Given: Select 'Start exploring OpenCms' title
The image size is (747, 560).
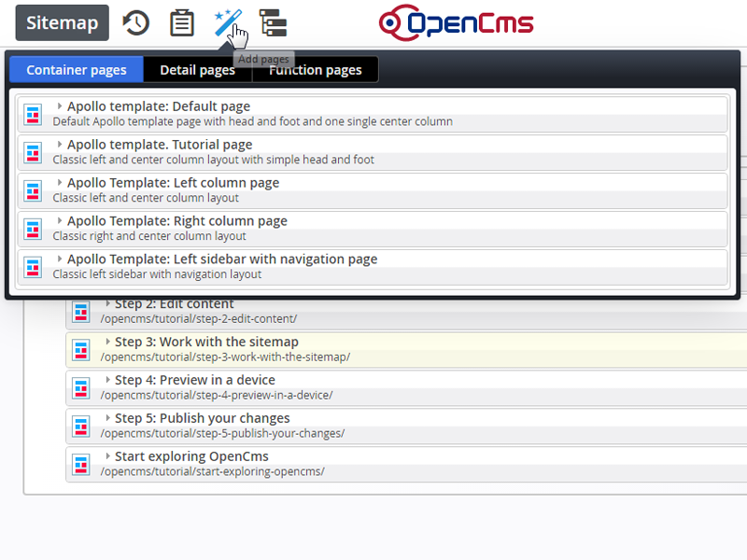Looking at the screenshot, I should [191, 456].
